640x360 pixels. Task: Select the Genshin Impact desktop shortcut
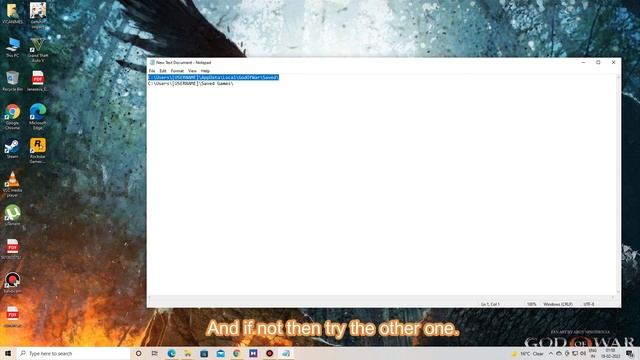(38, 15)
